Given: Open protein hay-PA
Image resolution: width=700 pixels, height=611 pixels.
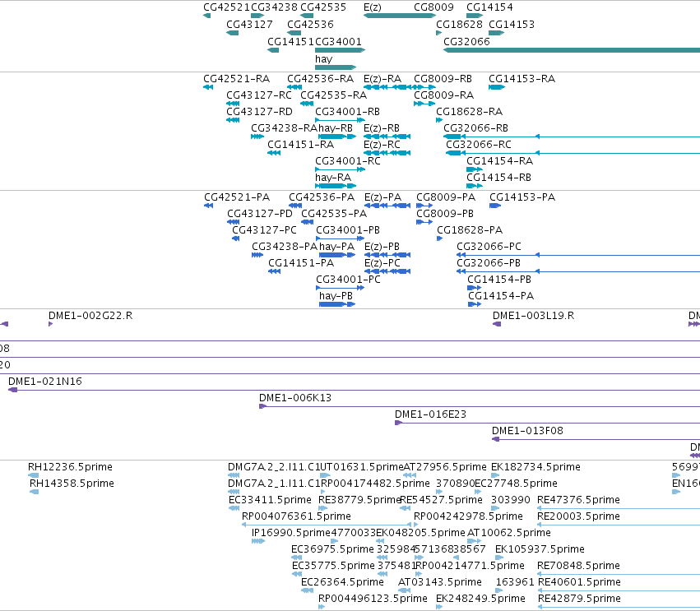Looking at the screenshot, I should [x=336, y=248].
